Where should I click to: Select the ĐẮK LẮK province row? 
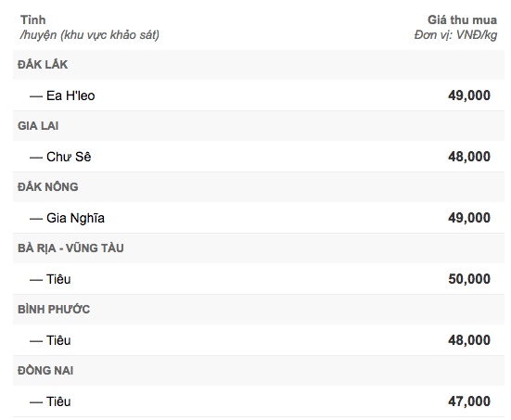(259, 65)
